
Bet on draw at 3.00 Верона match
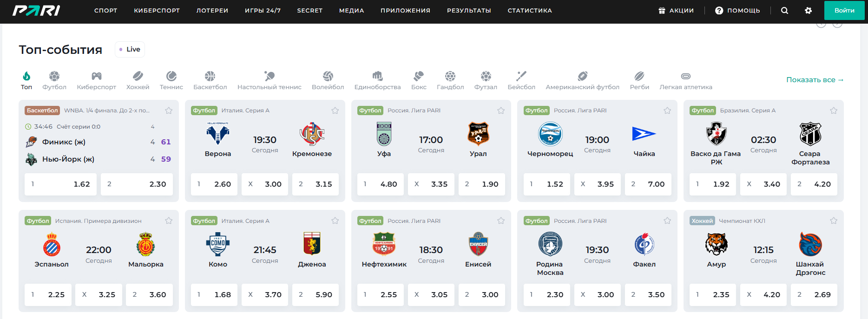coord(265,184)
